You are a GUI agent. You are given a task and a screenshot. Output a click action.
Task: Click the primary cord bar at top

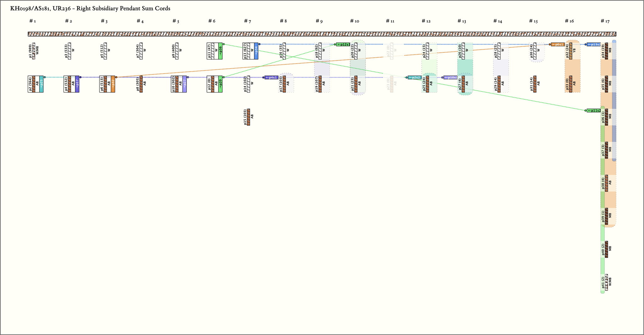point(322,34)
